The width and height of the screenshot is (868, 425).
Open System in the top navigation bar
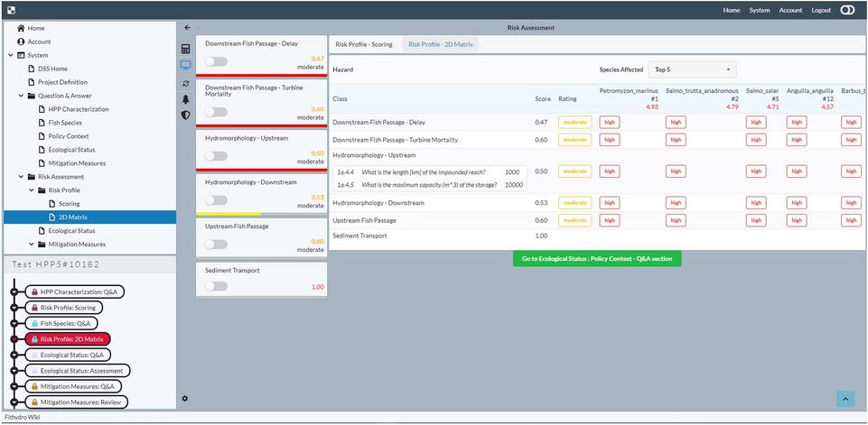pyautogui.click(x=760, y=10)
